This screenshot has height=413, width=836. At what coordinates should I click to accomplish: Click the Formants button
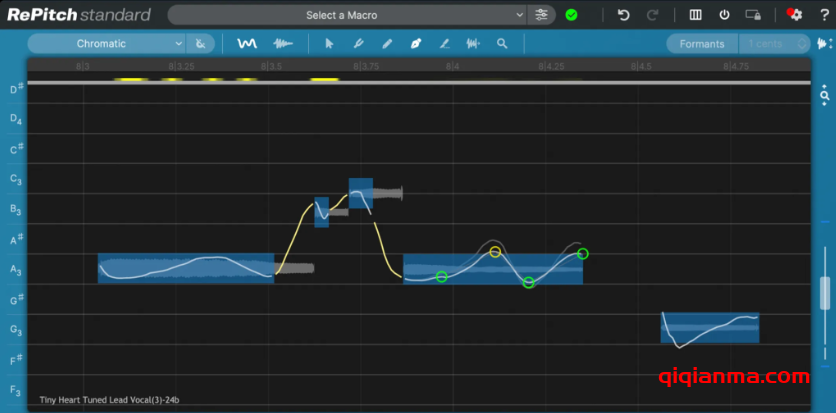(702, 44)
